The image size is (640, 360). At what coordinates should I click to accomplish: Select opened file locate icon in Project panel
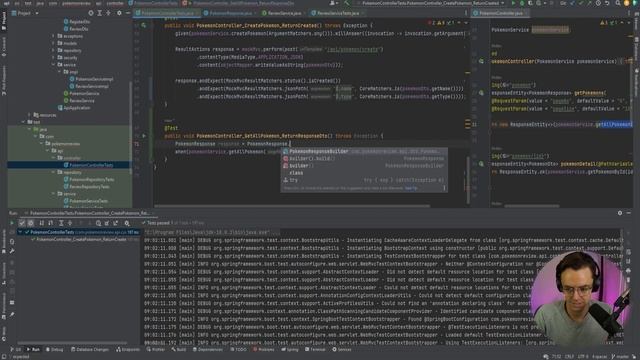(91, 13)
